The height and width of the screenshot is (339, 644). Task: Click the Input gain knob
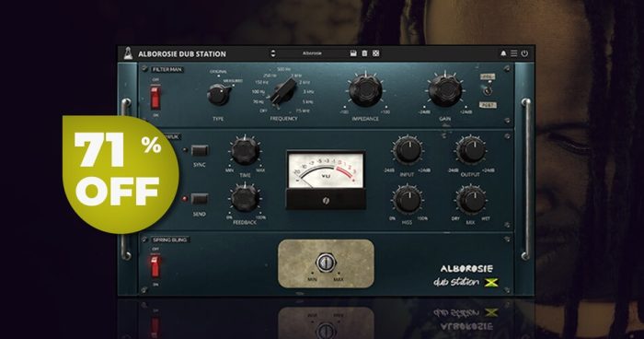coord(408,150)
